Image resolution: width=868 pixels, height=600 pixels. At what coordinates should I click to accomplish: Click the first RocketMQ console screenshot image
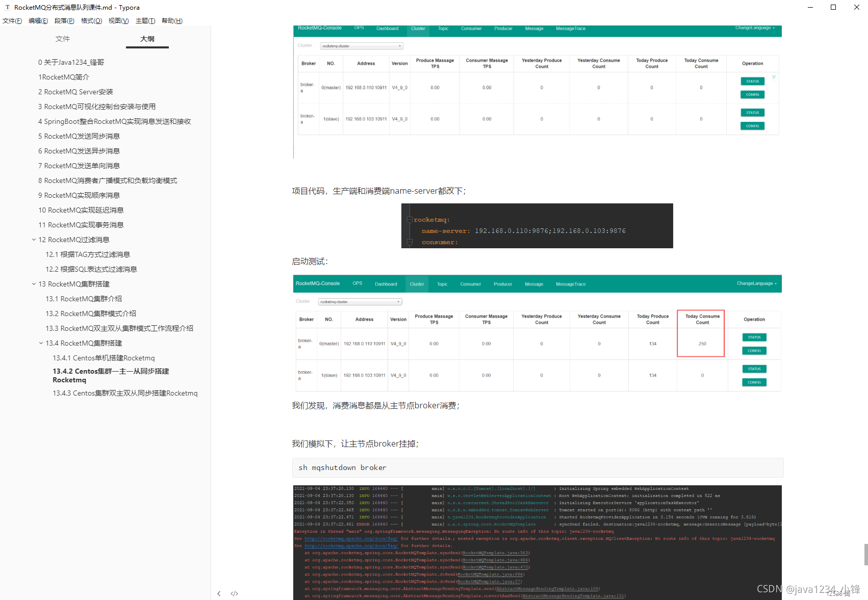click(538, 92)
